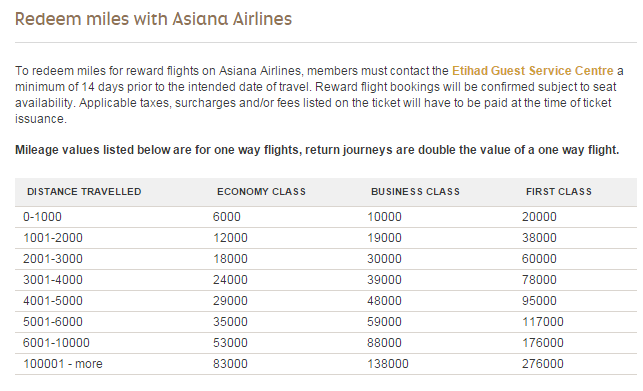Select the First Class column header
The image size is (643, 391).
559,192
